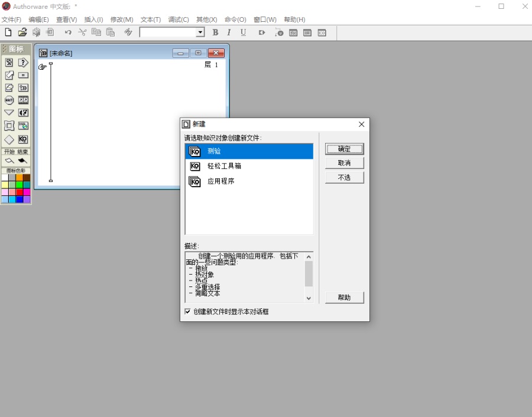Click the Cut scissors toolbar icon
This screenshot has height=417, width=532.
point(82,32)
